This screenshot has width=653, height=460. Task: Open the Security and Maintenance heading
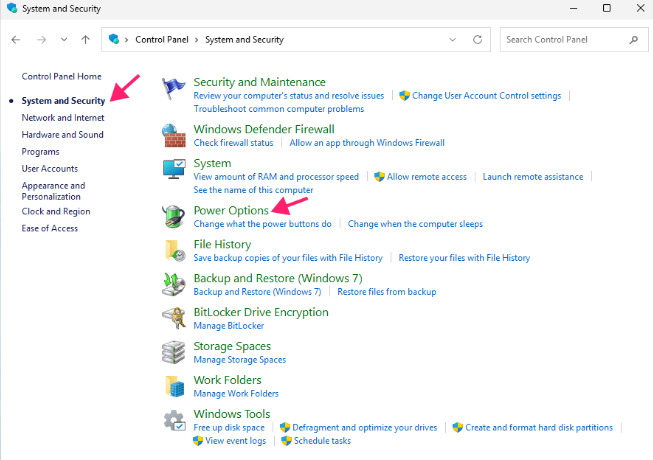click(x=259, y=82)
